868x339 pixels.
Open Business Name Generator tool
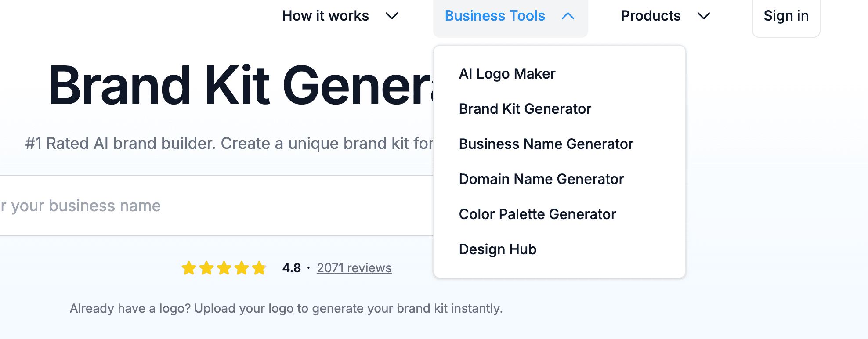[546, 144]
